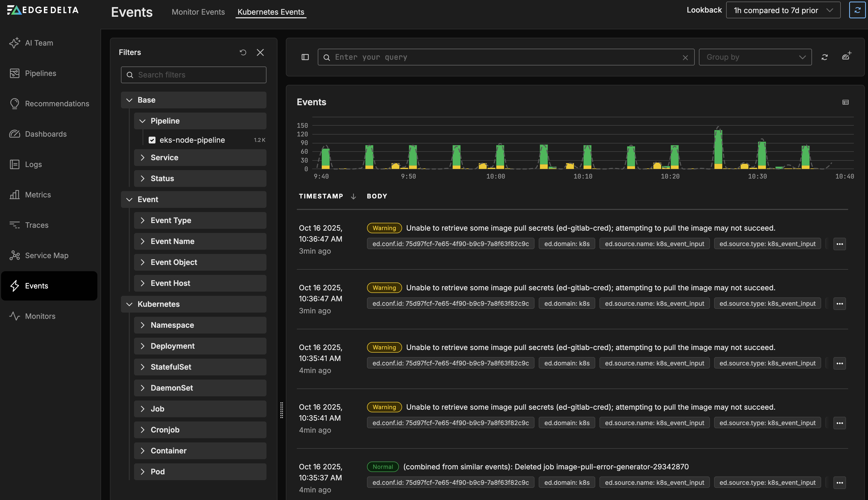Toggle the sidebar panel layout icon

[x=305, y=57]
